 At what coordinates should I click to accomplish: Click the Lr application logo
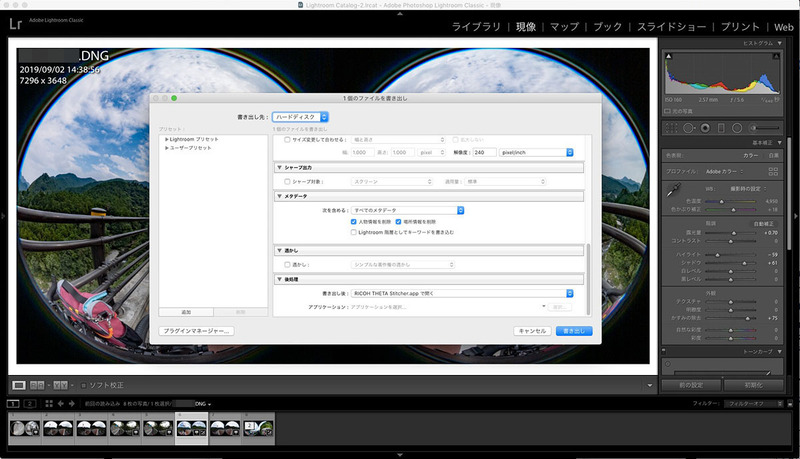click(x=16, y=24)
